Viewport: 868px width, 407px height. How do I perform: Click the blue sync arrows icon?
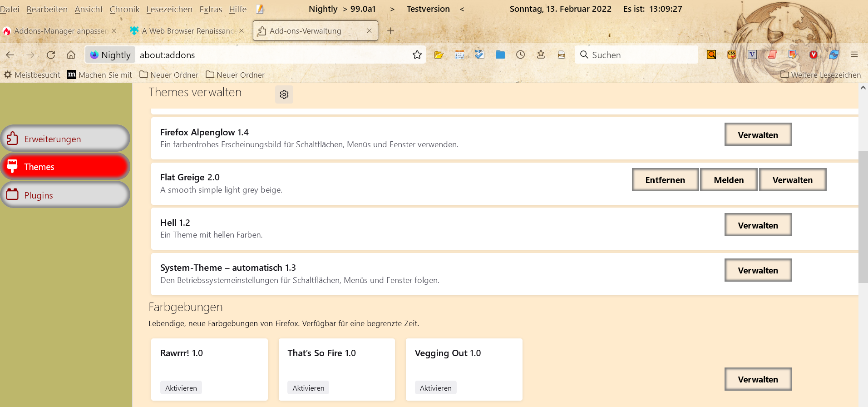pos(834,55)
